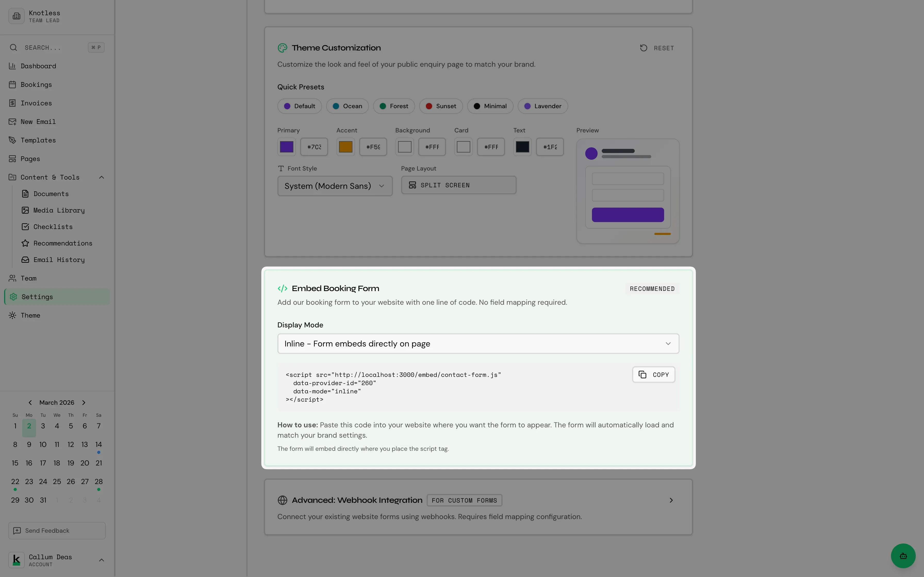Click the Theme sun icon
Viewport: 924px width, 577px height.
pyautogui.click(x=12, y=315)
